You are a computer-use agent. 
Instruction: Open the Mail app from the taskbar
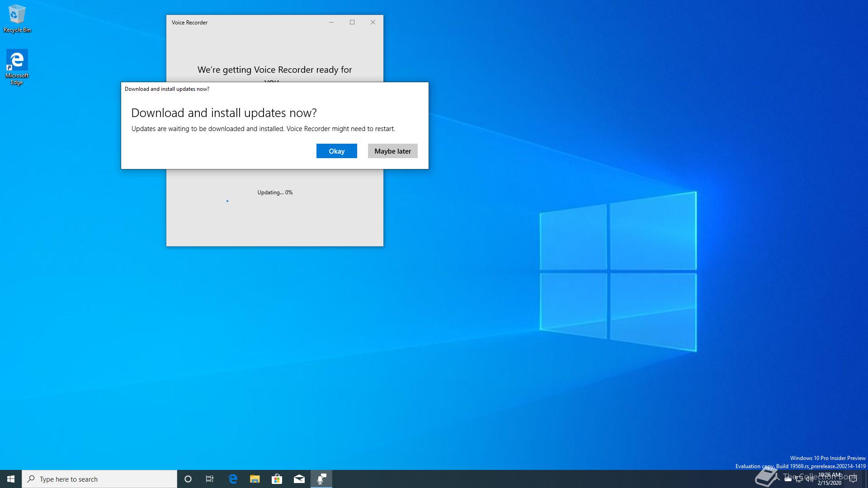click(299, 479)
